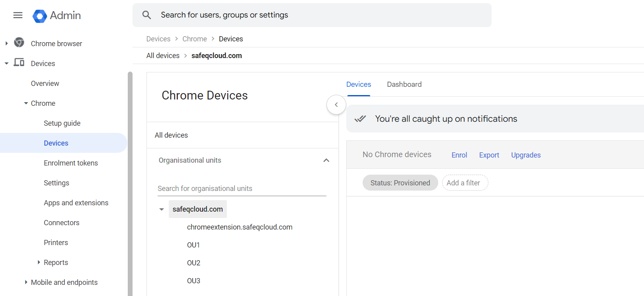Click the Search for organisational units field
The width and height of the screenshot is (644, 296).
click(241, 189)
